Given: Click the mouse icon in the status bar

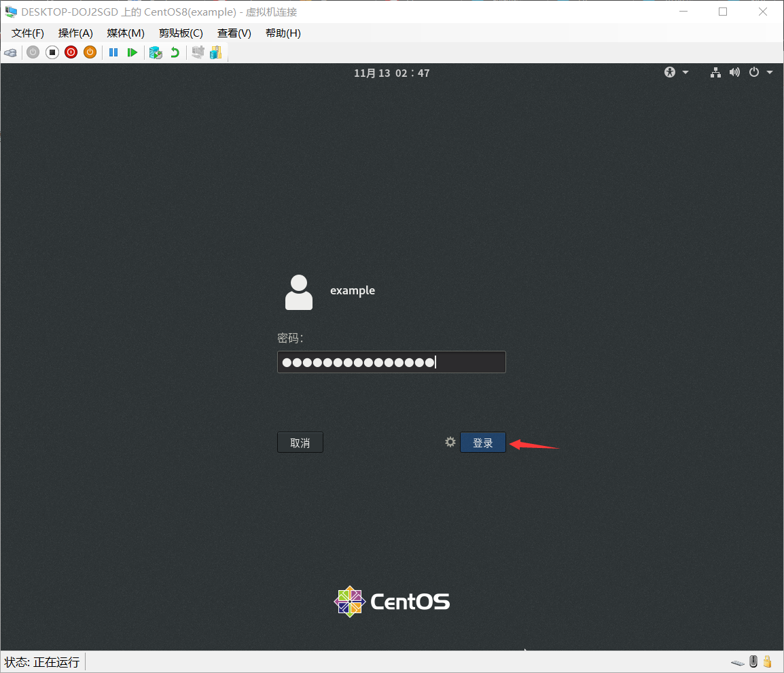Looking at the screenshot, I should coord(753,661).
